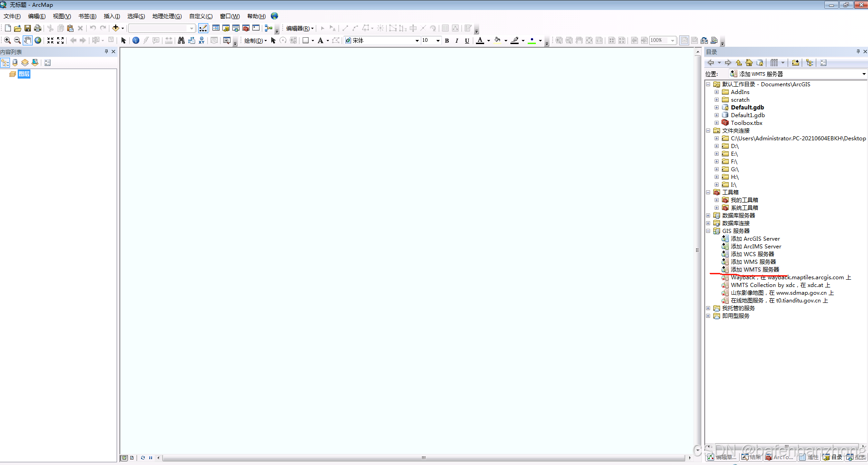Image resolution: width=868 pixels, height=465 pixels.
Task: Activate the Identify tool
Action: [136, 40]
